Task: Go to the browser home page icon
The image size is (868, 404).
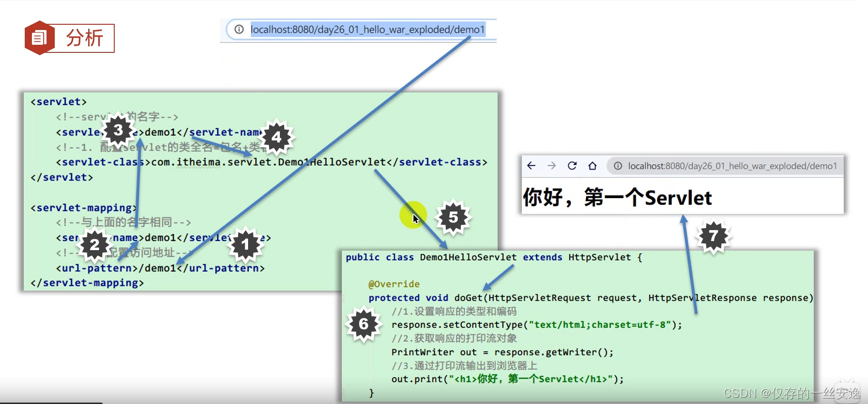Action: click(592, 166)
